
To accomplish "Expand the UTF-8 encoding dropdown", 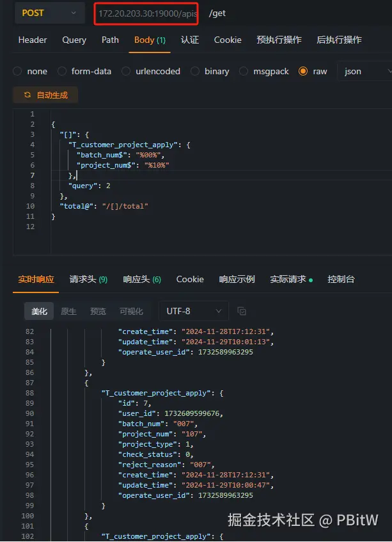I will pyautogui.click(x=193, y=311).
